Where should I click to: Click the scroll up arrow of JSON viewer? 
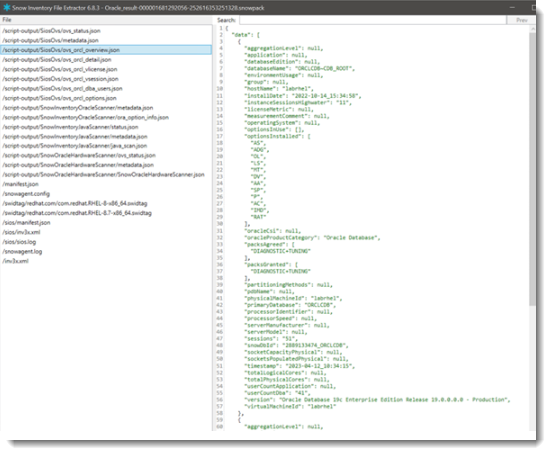click(533, 29)
